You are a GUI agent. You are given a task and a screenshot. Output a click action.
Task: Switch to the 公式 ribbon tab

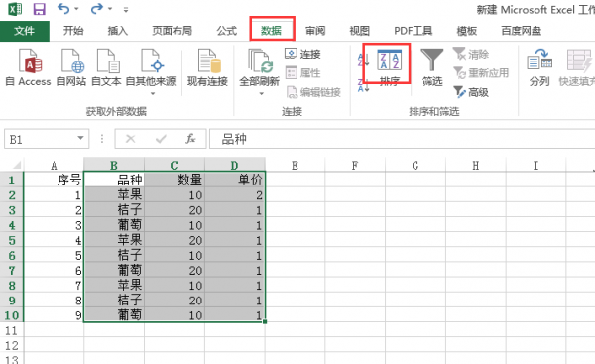[x=227, y=31]
